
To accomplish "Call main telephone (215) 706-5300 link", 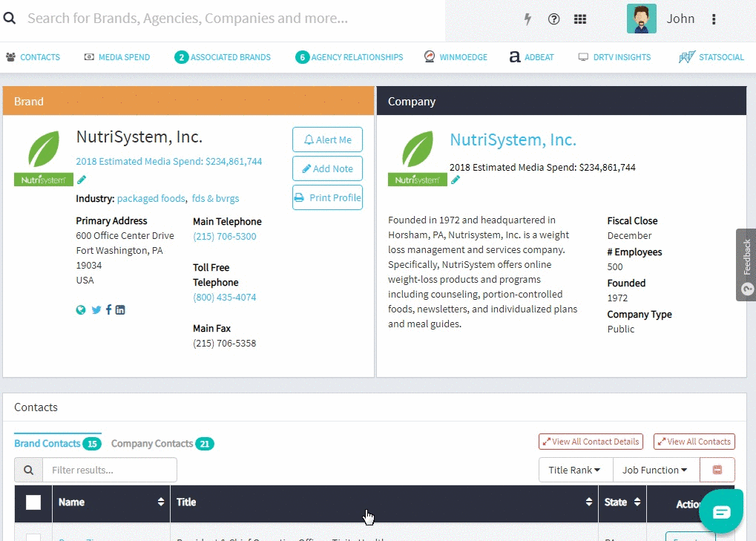I will [x=225, y=236].
